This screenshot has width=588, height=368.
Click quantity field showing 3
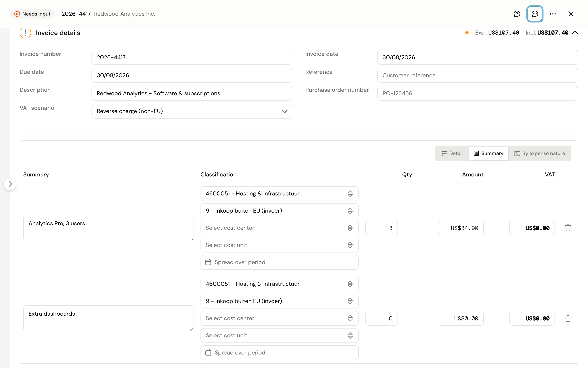[381, 228]
